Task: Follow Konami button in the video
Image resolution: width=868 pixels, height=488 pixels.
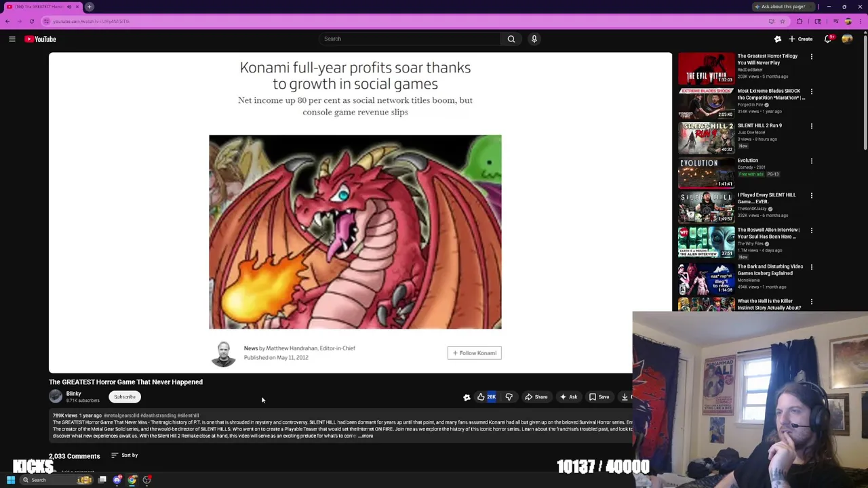Action: [x=474, y=353]
